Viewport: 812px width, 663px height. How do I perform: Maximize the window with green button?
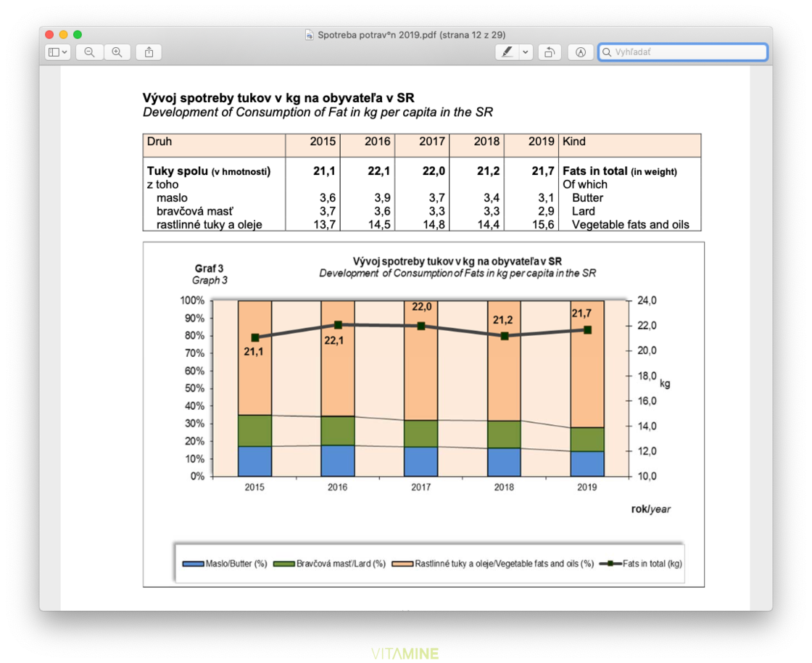pyautogui.click(x=78, y=35)
